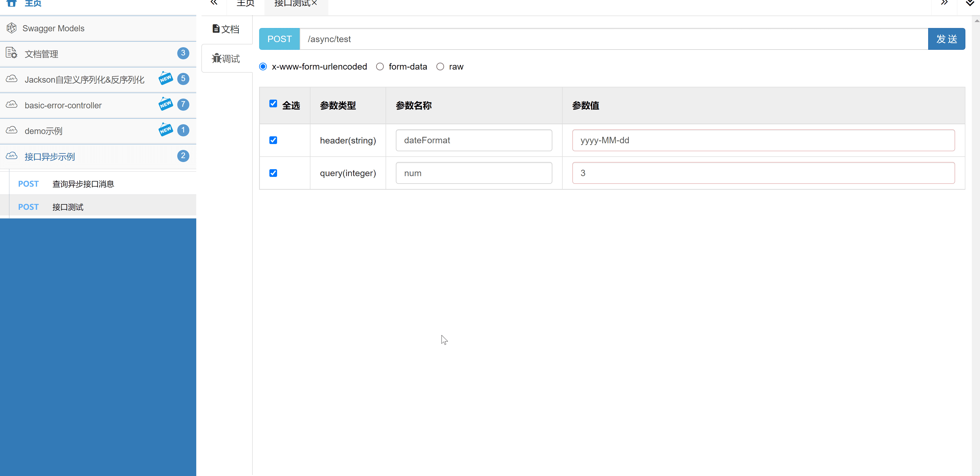Open the 文档 side tab
Viewport: 980px width, 476px height.
[227, 29]
